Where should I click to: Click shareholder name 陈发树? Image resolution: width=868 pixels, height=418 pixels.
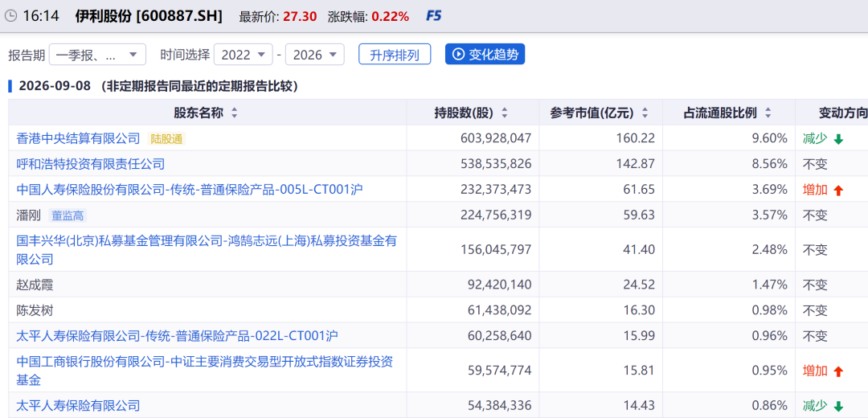pos(35,310)
